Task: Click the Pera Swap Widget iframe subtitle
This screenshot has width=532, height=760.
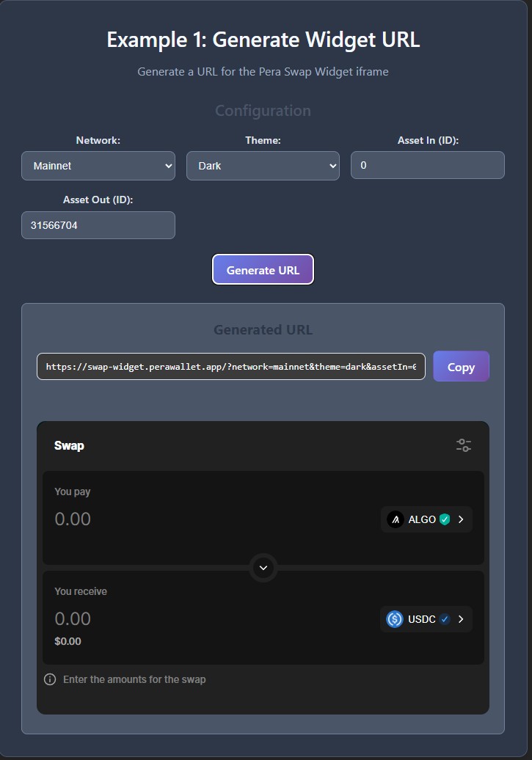Action: click(x=263, y=72)
